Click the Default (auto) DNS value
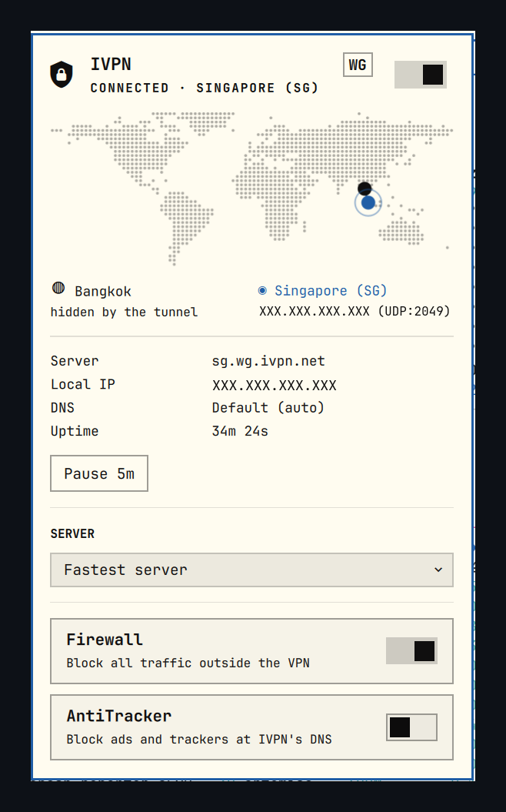506x812 pixels. (268, 408)
